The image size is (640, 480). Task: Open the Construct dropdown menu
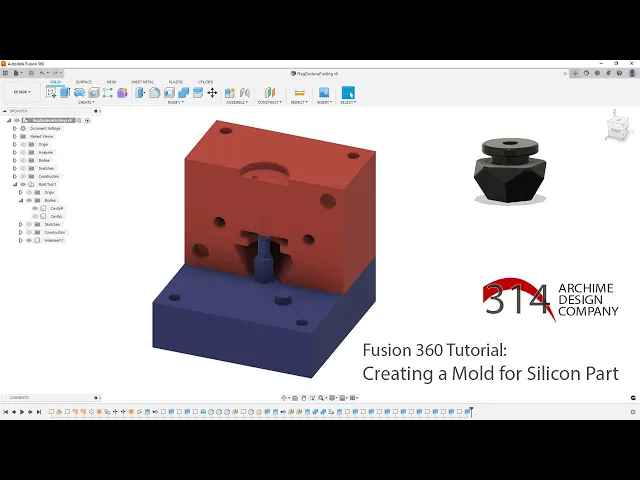(270, 102)
